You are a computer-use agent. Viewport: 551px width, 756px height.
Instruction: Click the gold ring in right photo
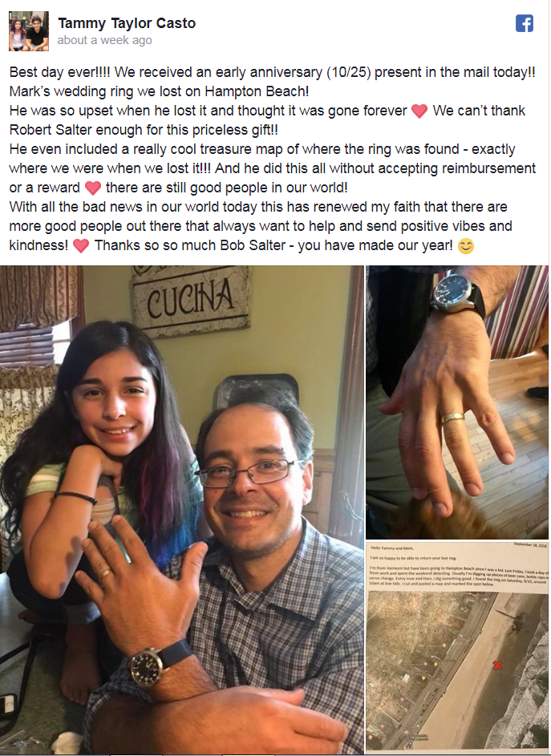[452, 418]
